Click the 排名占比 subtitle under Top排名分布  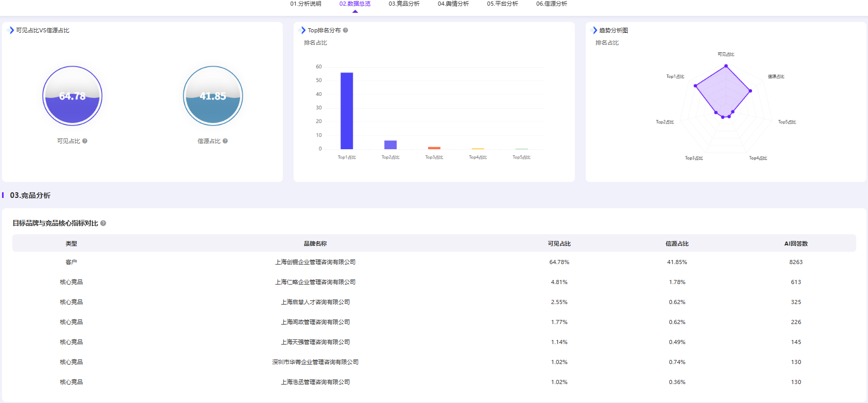tap(315, 43)
